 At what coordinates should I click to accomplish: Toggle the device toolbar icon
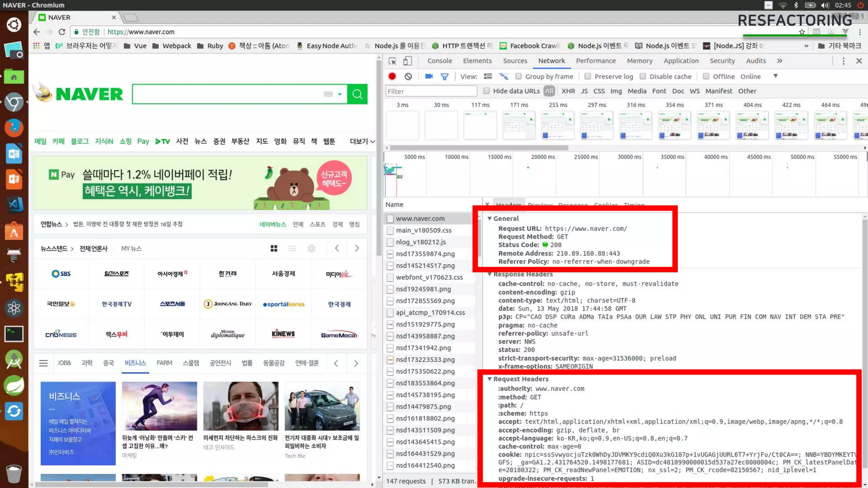point(407,61)
